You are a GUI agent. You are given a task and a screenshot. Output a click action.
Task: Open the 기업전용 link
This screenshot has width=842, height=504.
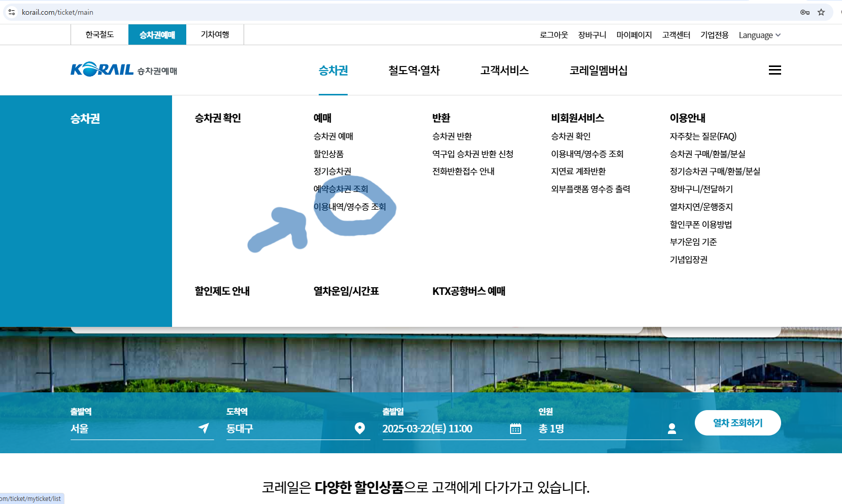click(715, 35)
